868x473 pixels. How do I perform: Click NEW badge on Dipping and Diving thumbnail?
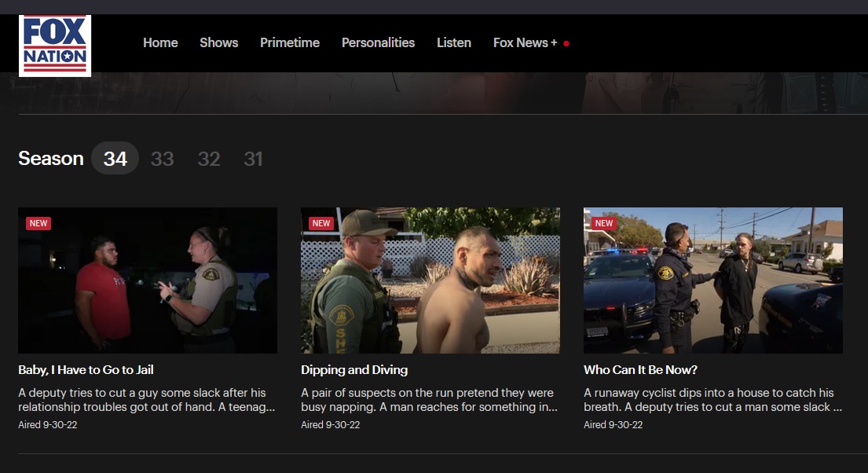pyautogui.click(x=321, y=223)
